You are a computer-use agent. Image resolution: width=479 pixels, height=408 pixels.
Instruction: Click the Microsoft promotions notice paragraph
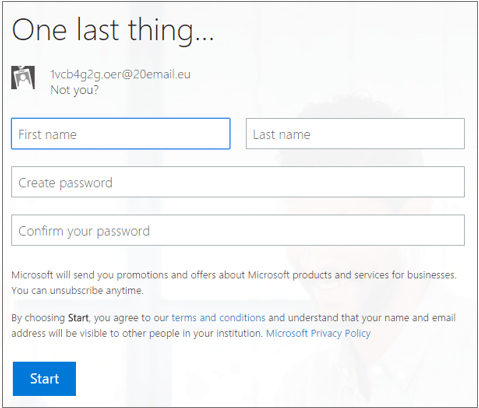click(x=234, y=283)
